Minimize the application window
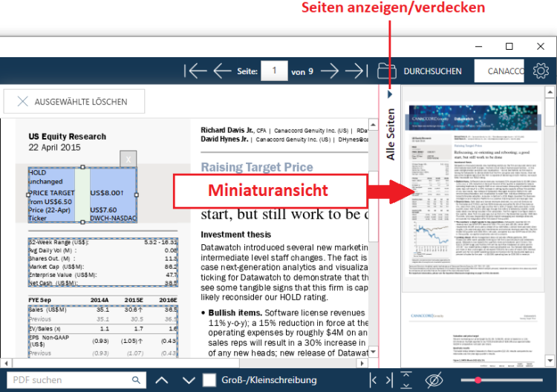557x392 pixels. coord(478,46)
